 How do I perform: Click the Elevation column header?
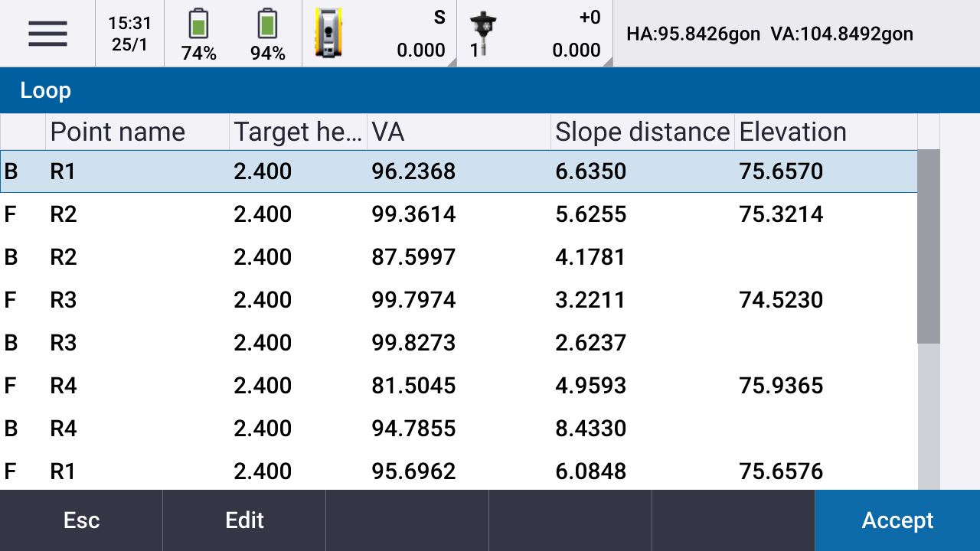point(825,132)
